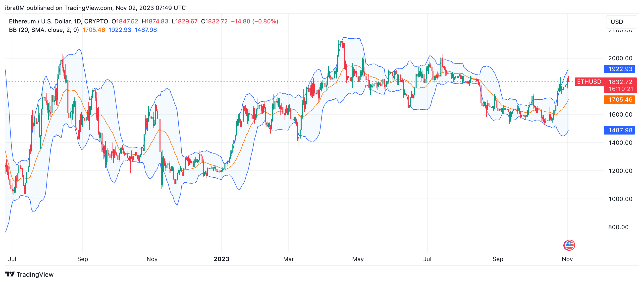
Task: Click the Mar label on the time axis
Action: (288, 259)
